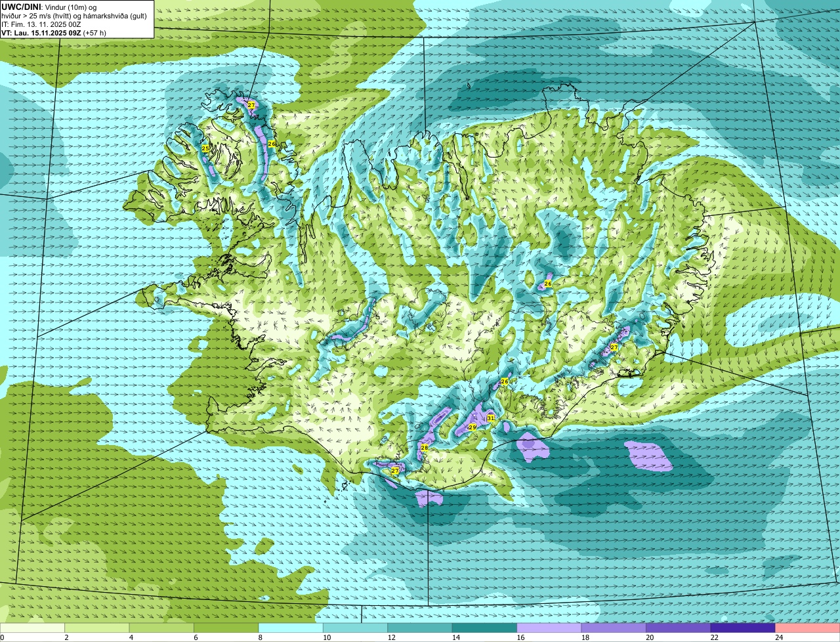Pick the 12–14 m/s teal legend swatch
Screen dimensions: 840x642
(420, 628)
